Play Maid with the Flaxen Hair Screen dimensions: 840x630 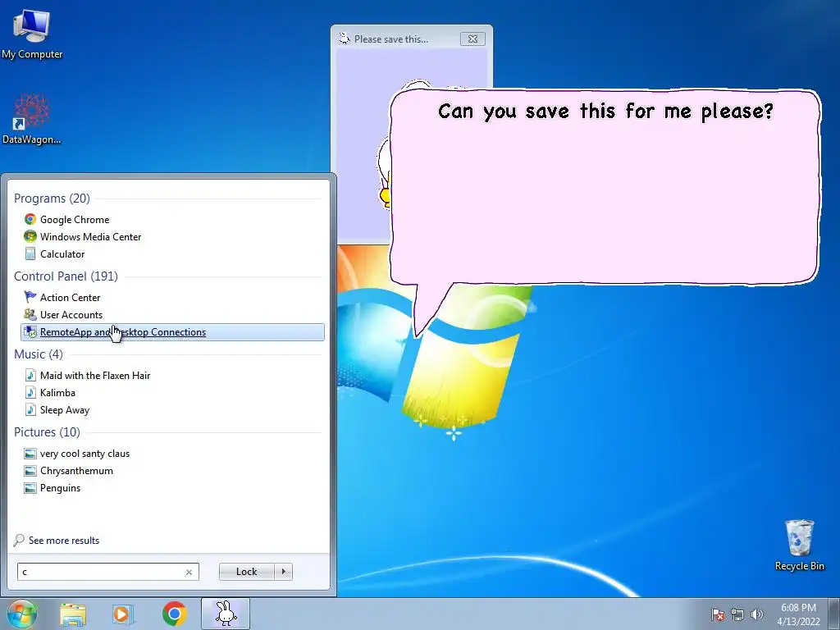tap(172, 376)
